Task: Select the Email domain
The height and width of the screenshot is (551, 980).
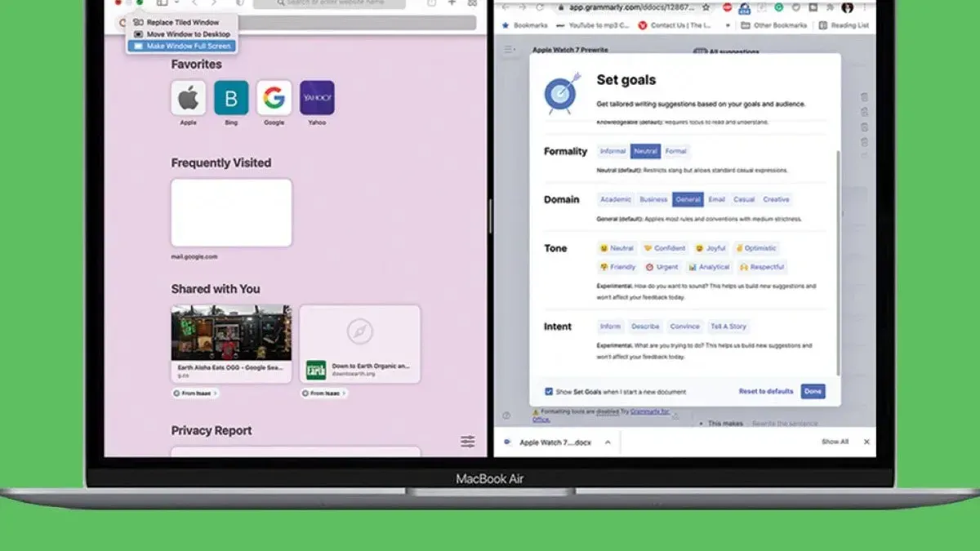Action: point(716,199)
